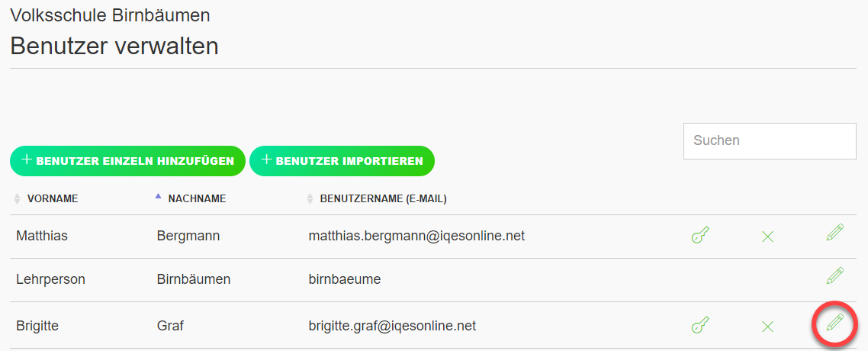Screen dimensions: 868x351
Task: Toggle Nachname sort order arrow
Action: coord(159,196)
